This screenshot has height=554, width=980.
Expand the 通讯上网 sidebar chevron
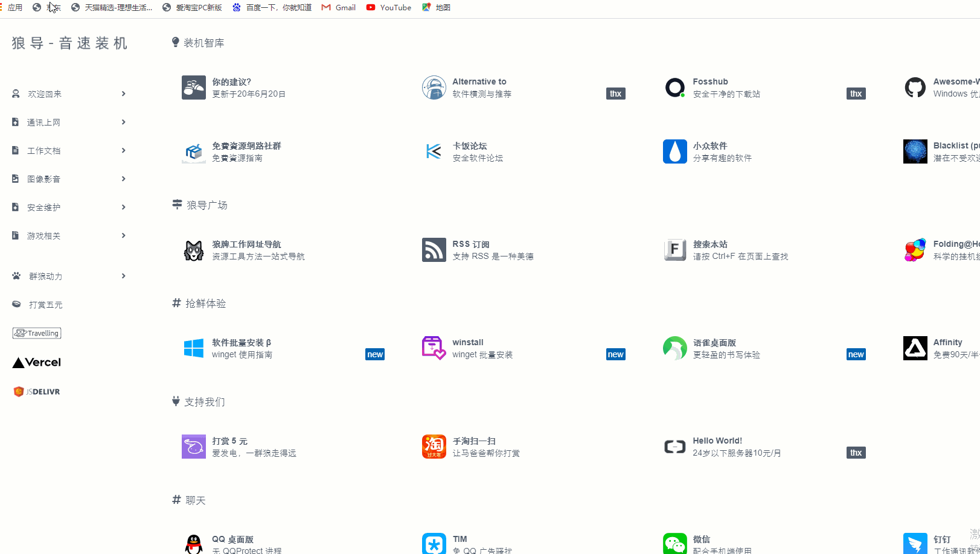click(x=123, y=123)
